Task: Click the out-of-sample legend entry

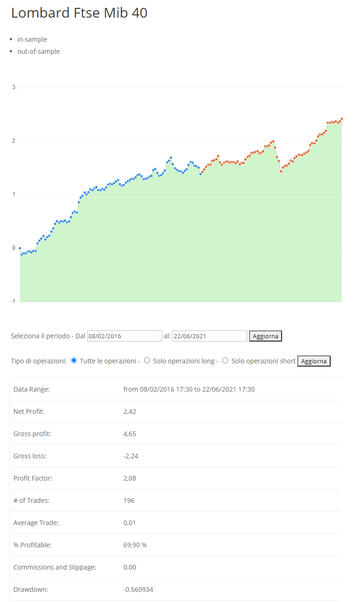Action: tap(38, 51)
